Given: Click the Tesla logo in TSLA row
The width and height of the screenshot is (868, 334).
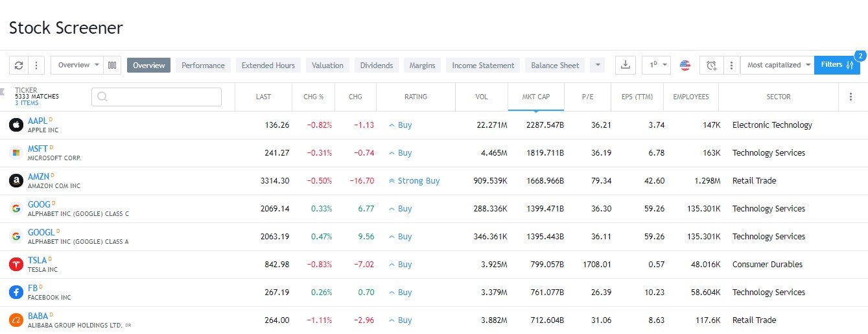Looking at the screenshot, I should coord(16,265).
